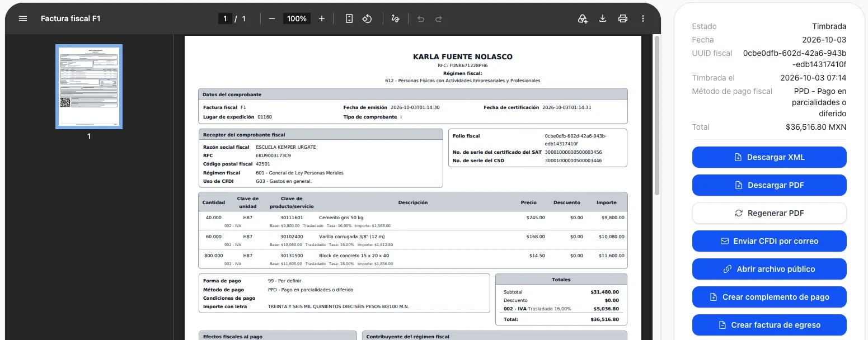This screenshot has width=868, height=340.
Task: Click the IVA amount $5,036.80
Action: coord(606,309)
